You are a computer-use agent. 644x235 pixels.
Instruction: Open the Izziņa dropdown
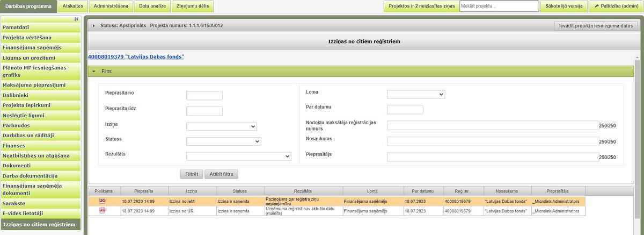coord(222,126)
